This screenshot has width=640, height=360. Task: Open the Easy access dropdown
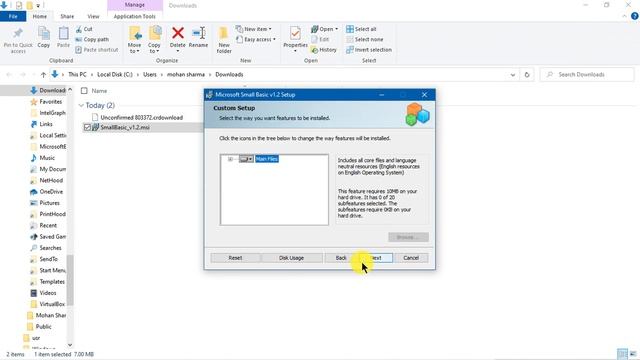(256, 40)
